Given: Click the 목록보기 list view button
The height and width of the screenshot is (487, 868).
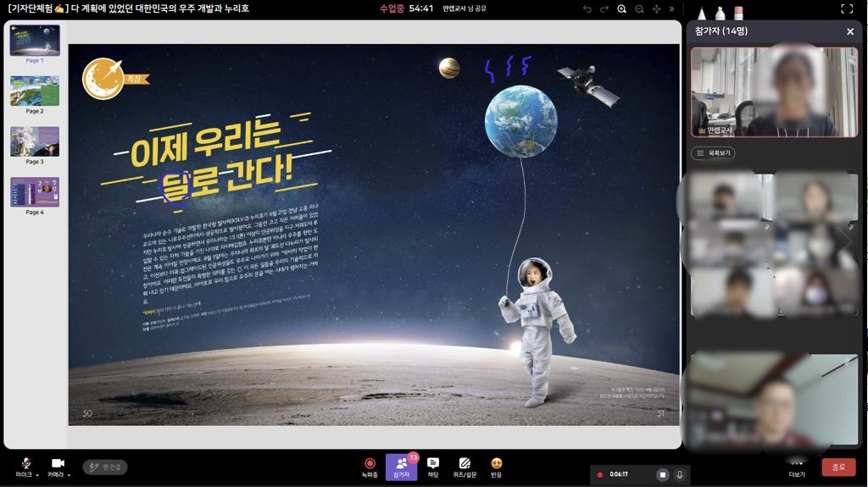Looking at the screenshot, I should [712, 153].
